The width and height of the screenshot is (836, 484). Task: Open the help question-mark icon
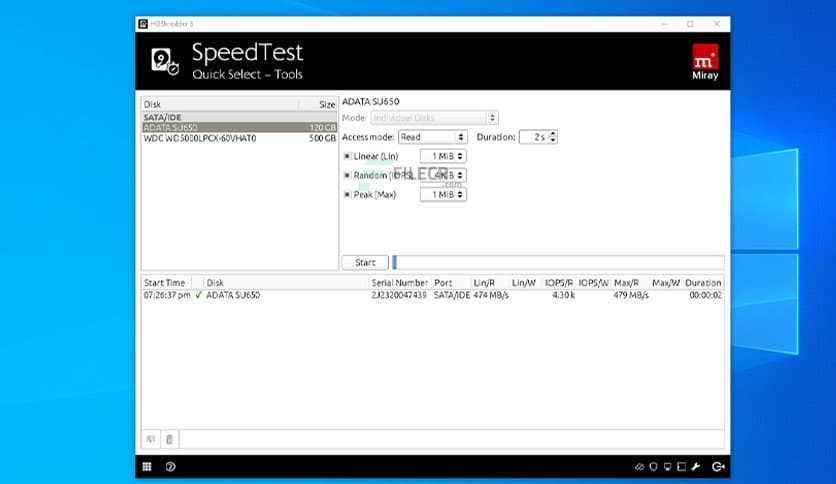pyautogui.click(x=171, y=467)
